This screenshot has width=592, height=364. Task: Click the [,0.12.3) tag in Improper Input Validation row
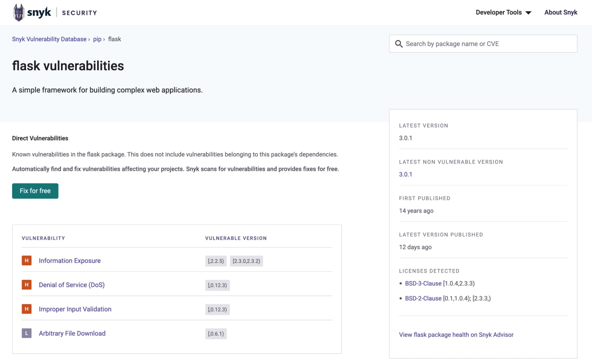[x=217, y=310]
